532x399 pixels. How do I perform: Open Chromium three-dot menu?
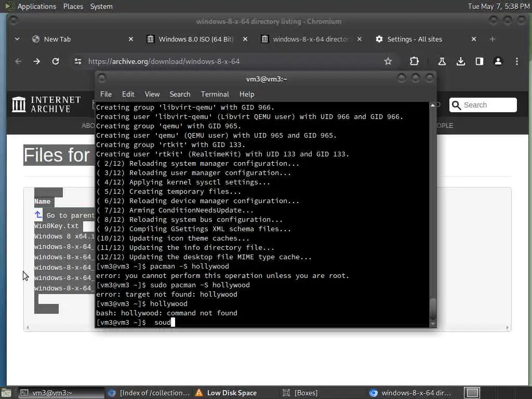pos(516,61)
